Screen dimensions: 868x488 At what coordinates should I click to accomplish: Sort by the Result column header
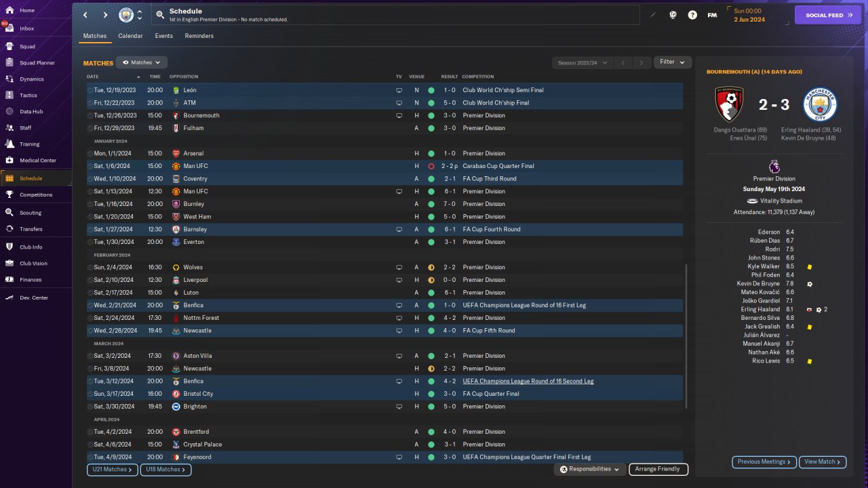point(449,77)
